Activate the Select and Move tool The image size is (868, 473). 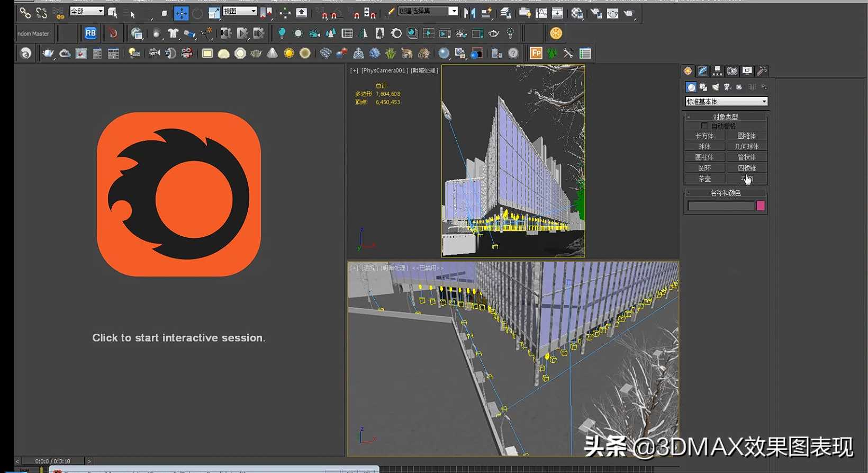(181, 13)
